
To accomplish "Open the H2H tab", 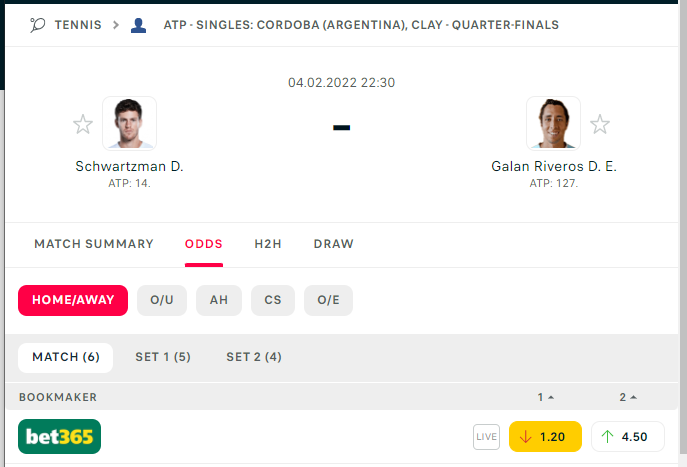I will tap(268, 244).
